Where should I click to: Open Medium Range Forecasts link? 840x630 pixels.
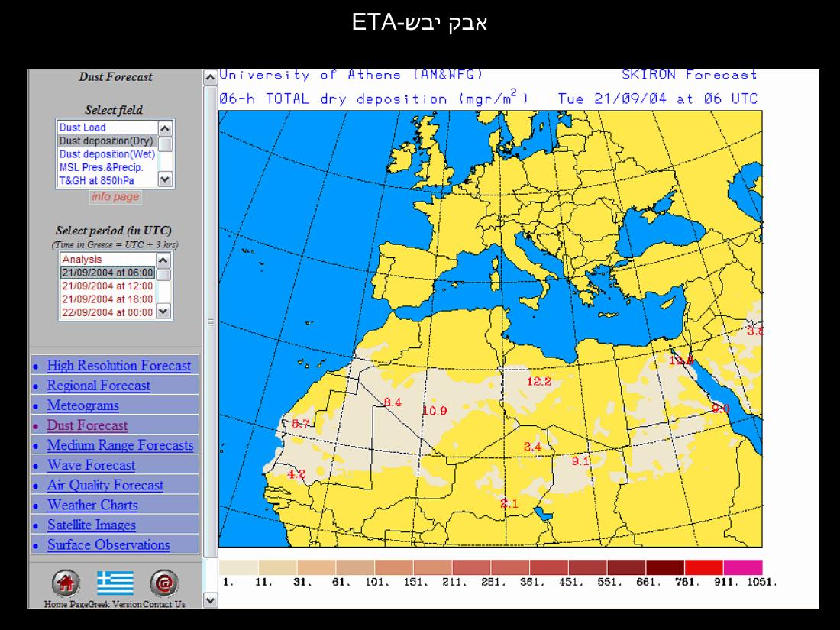[121, 445]
